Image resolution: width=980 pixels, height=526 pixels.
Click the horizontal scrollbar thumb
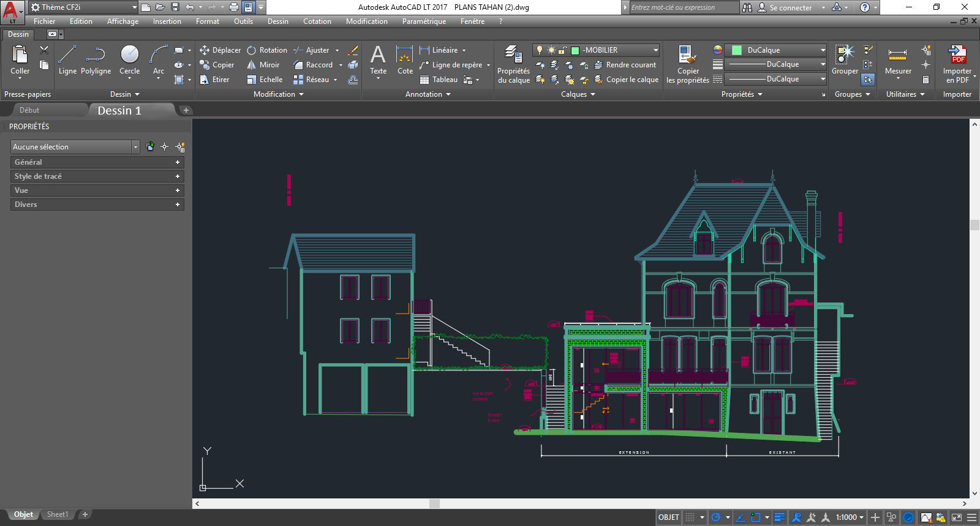pyautogui.click(x=434, y=503)
